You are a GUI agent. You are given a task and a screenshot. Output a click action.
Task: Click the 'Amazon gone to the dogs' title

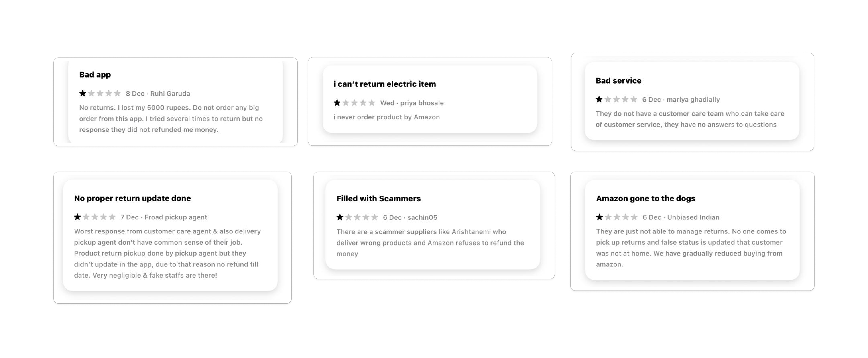(x=645, y=198)
